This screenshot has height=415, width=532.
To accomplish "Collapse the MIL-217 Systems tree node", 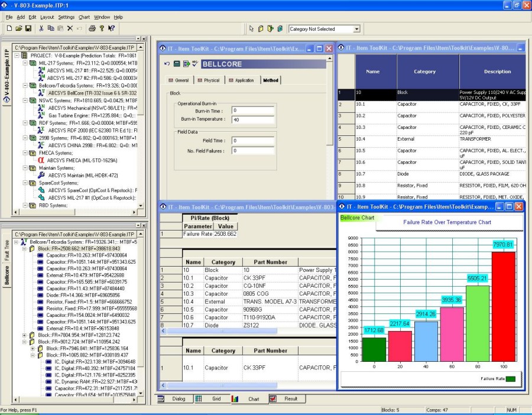I will tap(25, 63).
